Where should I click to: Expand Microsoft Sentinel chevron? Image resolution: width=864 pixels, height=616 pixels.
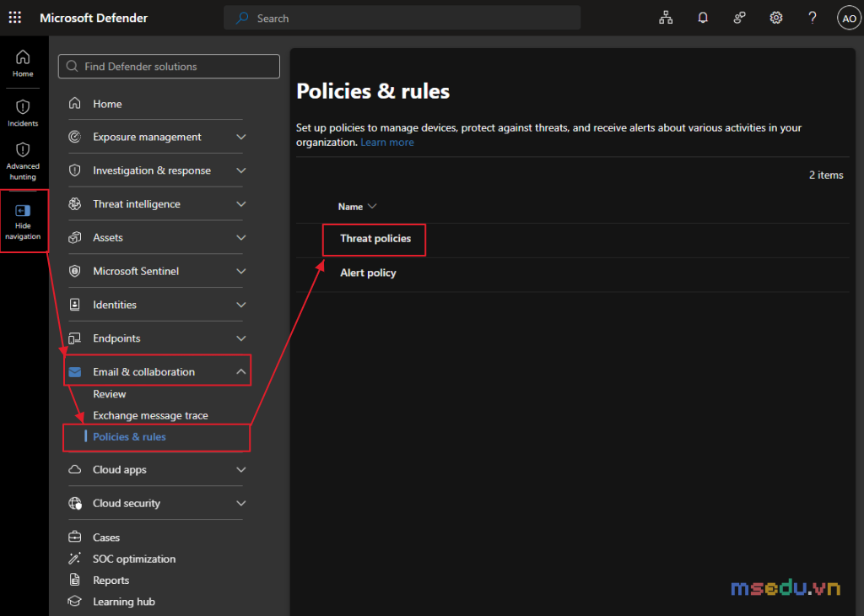[x=240, y=271]
